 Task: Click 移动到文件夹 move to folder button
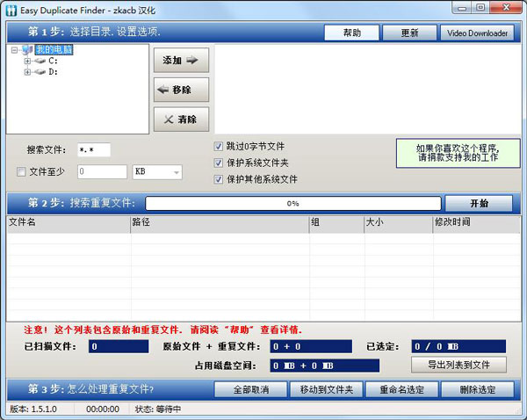click(x=327, y=390)
